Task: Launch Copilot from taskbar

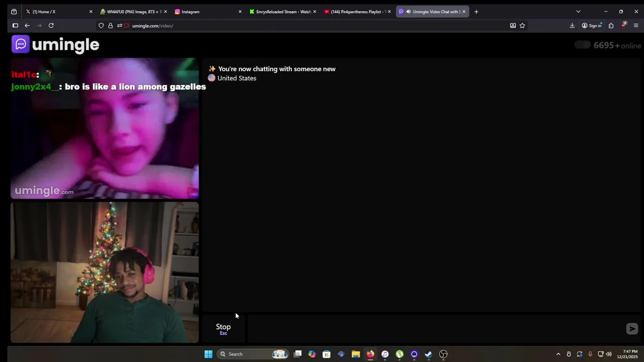Action: (312, 354)
